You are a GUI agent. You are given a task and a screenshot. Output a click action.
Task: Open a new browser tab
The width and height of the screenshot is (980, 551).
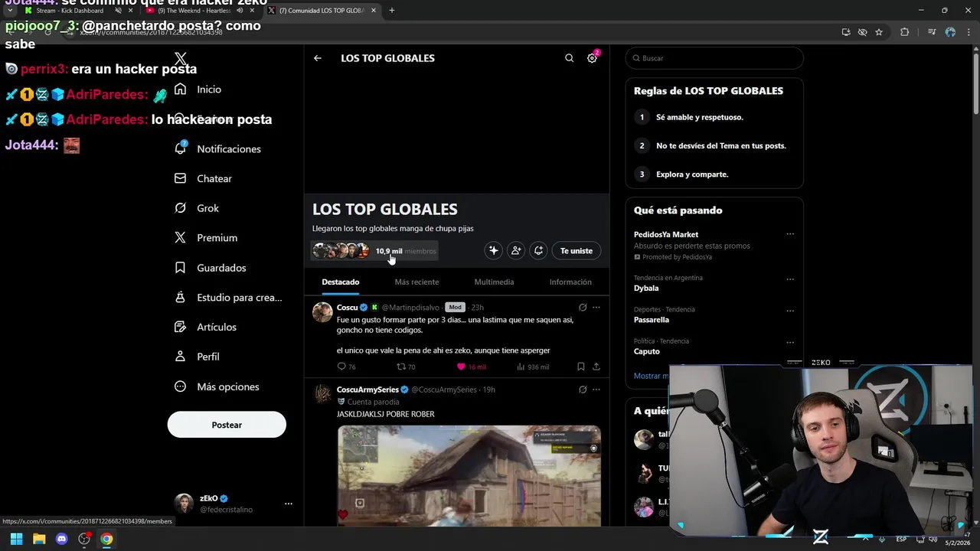point(391,11)
